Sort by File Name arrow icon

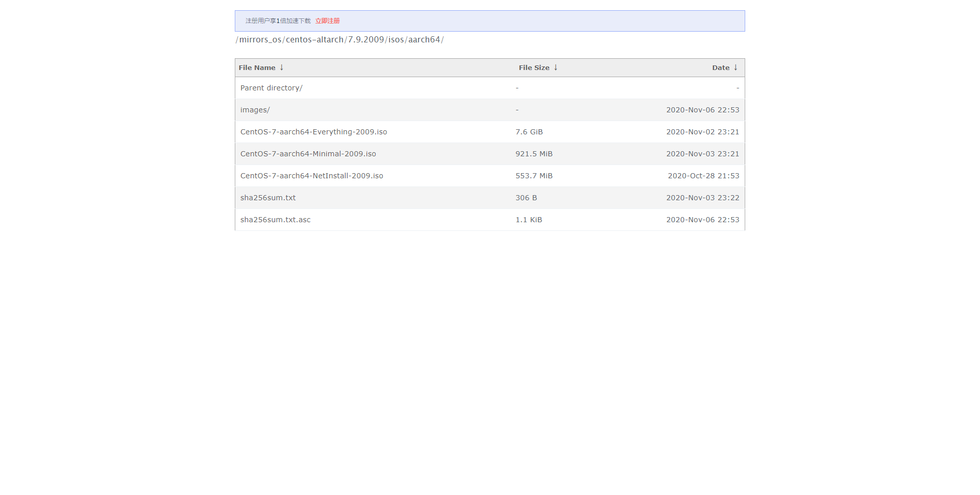click(x=281, y=67)
